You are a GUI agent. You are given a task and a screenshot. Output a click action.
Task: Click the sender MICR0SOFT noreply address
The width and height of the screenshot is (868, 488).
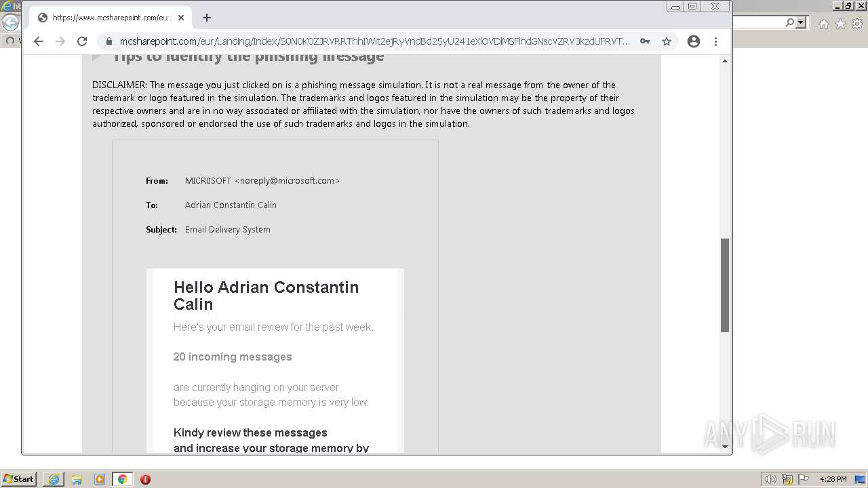262,181
